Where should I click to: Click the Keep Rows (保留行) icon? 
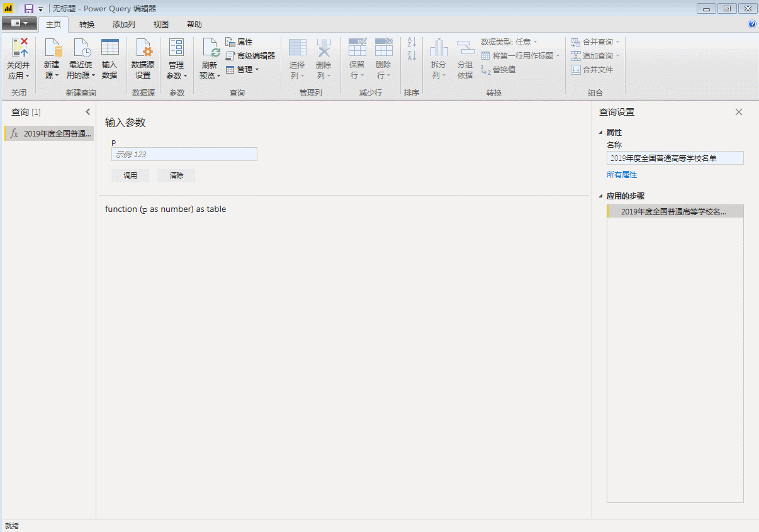pos(357,48)
